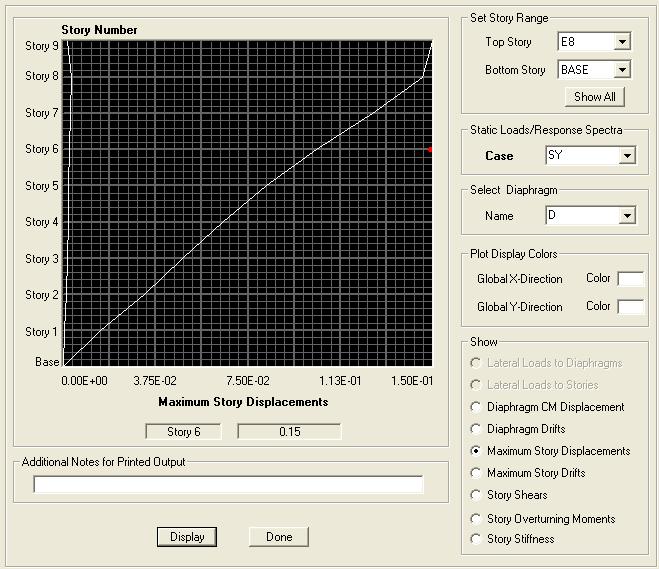The width and height of the screenshot is (659, 569).
Task: Open the Bottom Story dropdown
Action: 622,69
